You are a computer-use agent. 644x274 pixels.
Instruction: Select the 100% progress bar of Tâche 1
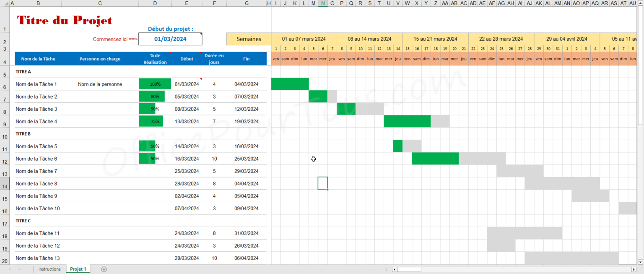[155, 84]
